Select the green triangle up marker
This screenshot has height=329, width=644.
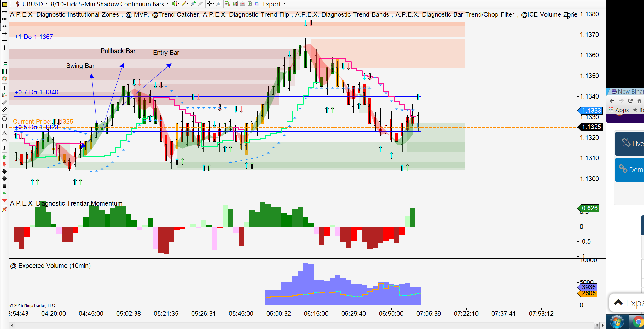4,193
